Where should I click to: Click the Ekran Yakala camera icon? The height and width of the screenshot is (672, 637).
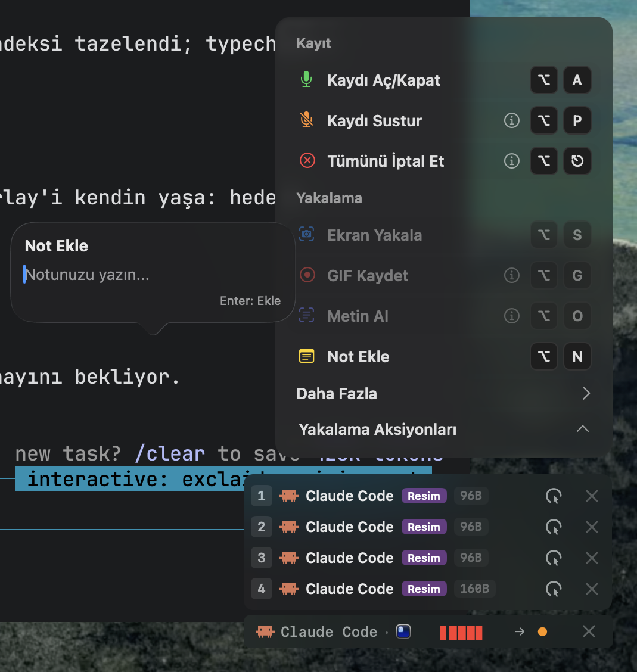point(306,235)
